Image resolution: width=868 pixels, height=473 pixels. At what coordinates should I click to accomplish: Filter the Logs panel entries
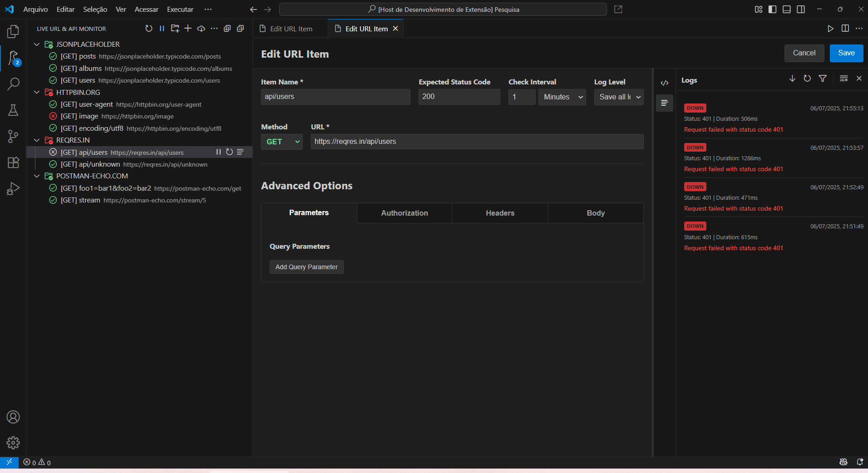click(823, 79)
